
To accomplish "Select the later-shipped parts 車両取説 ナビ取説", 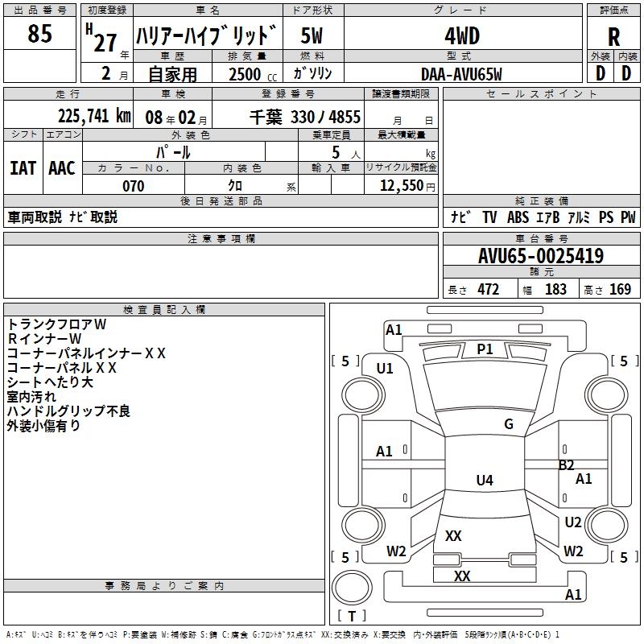I will [x=63, y=217].
